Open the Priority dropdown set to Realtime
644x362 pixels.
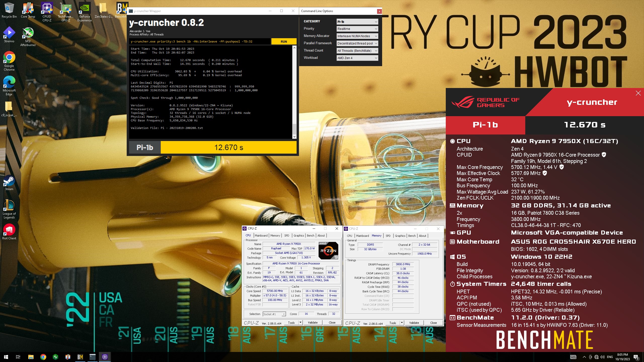[357, 29]
